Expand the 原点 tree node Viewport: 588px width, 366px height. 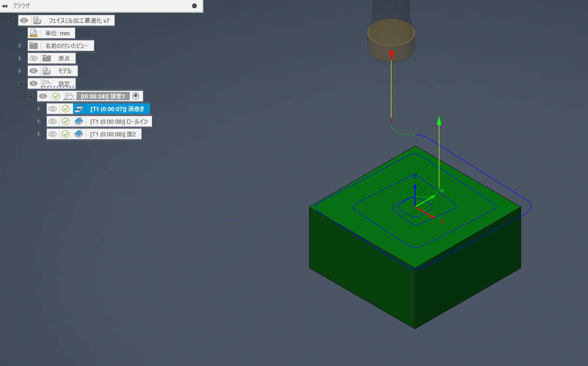click(20, 58)
